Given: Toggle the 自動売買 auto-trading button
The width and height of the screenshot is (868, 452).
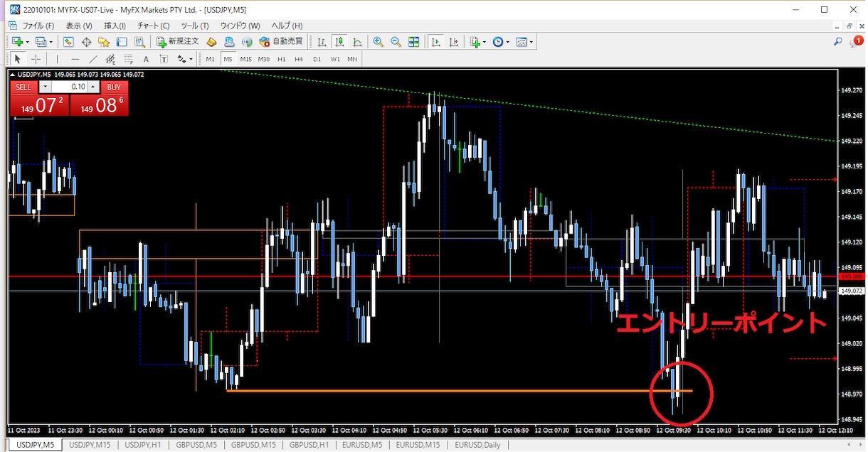Looking at the screenshot, I should coord(281,42).
